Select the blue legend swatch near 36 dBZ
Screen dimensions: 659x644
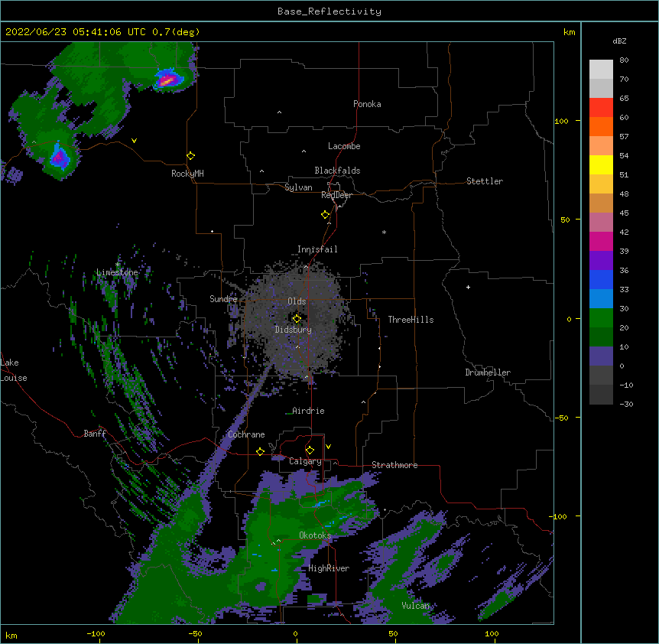click(601, 279)
